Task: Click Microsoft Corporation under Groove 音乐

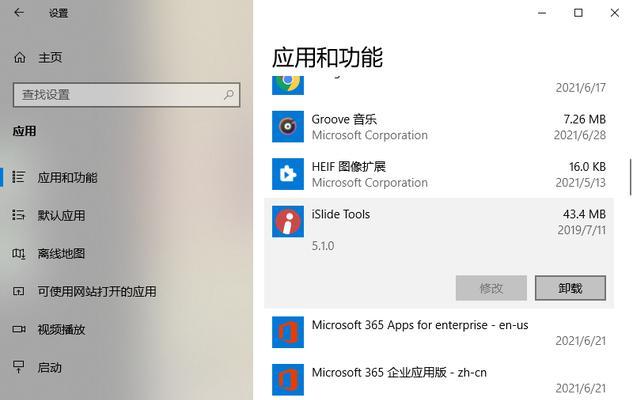Action: [x=370, y=135]
